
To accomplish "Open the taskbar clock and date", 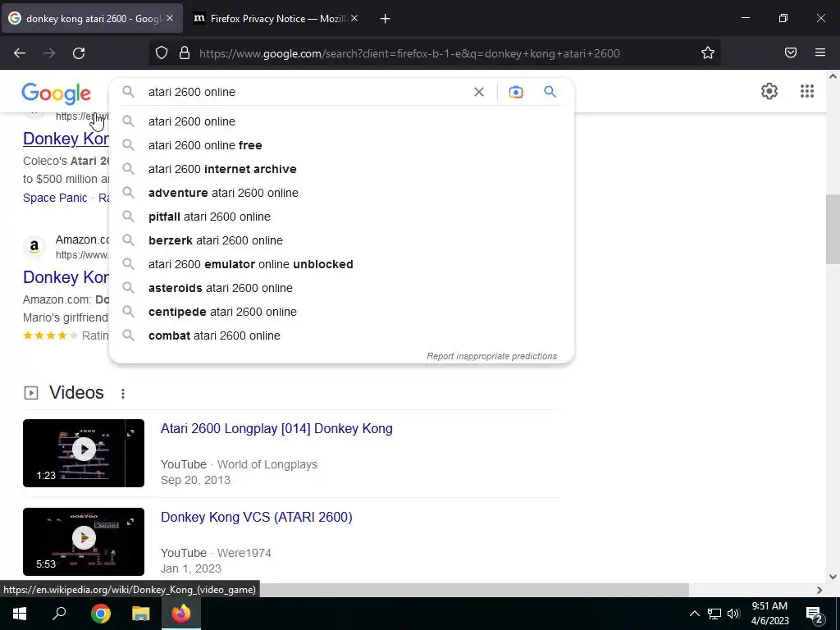I will pyautogui.click(x=769, y=614).
